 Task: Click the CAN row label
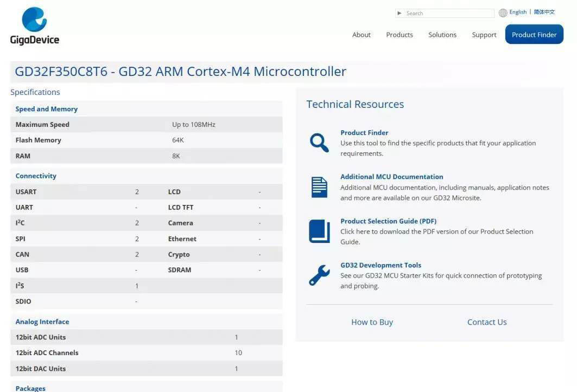tap(22, 254)
